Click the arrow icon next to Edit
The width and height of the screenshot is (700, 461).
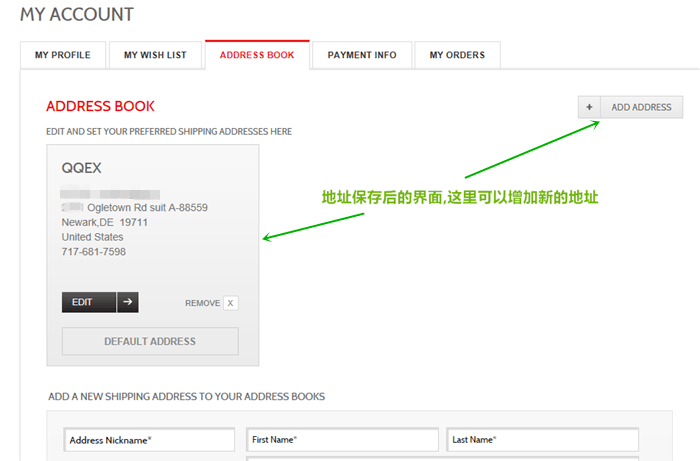(x=128, y=302)
